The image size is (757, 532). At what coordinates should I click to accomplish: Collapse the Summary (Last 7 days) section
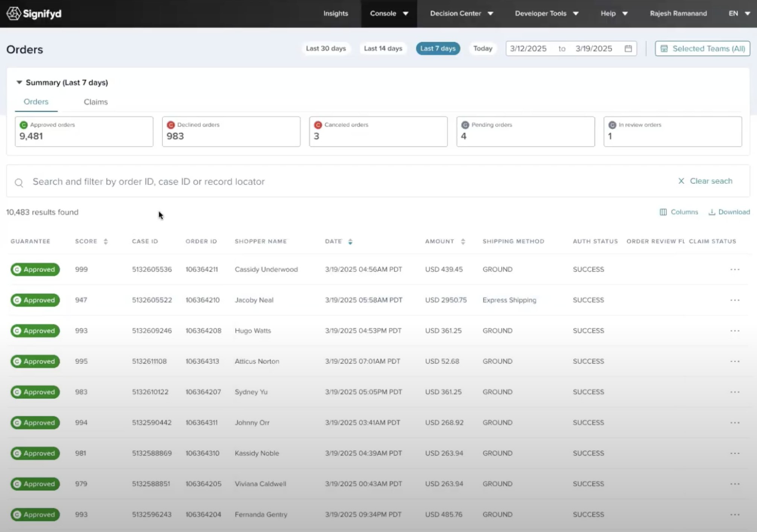[19, 82]
